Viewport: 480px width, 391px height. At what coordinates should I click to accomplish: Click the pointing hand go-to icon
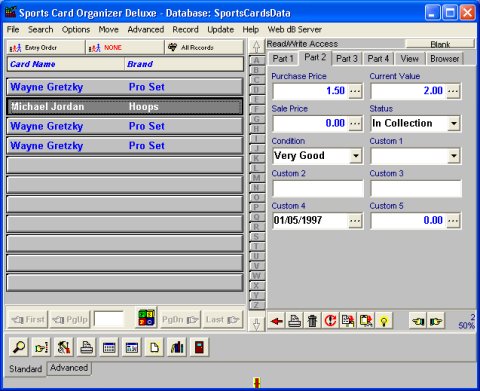tap(41, 347)
